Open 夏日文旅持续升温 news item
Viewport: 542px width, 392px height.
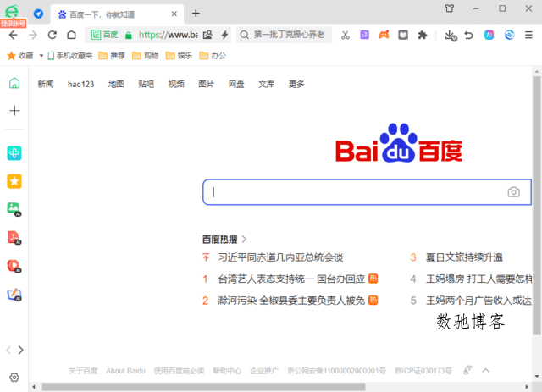click(x=464, y=257)
